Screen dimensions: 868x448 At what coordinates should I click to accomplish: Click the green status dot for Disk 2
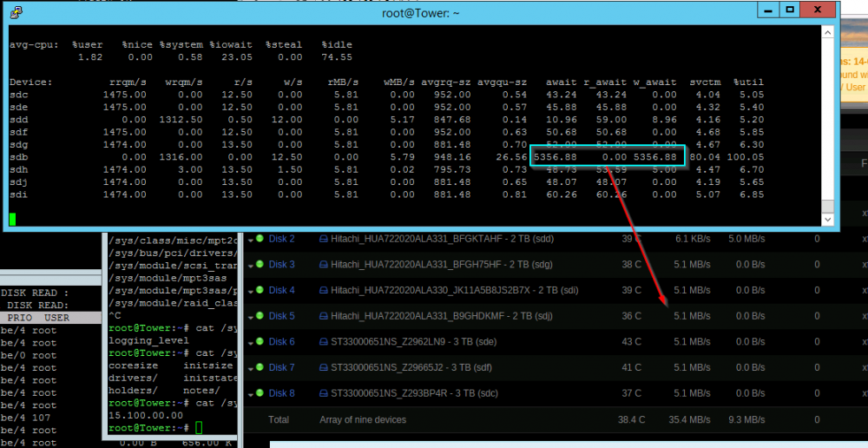pyautogui.click(x=260, y=239)
